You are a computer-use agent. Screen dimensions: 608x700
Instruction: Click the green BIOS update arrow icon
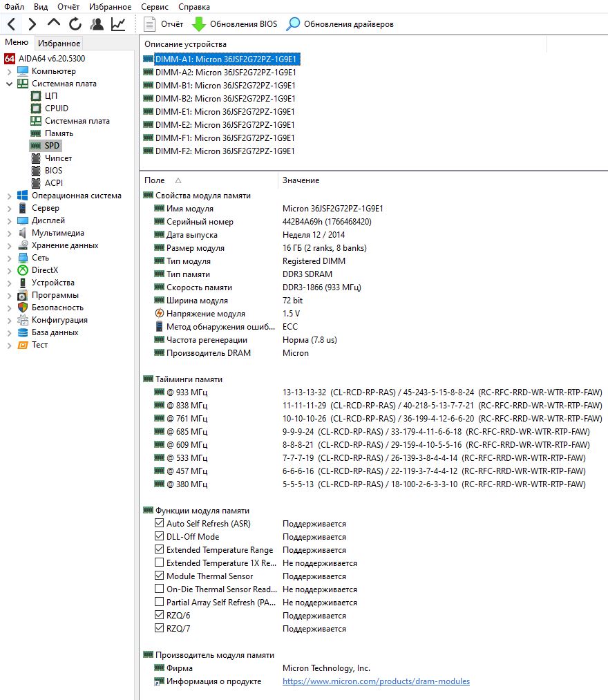tap(199, 24)
